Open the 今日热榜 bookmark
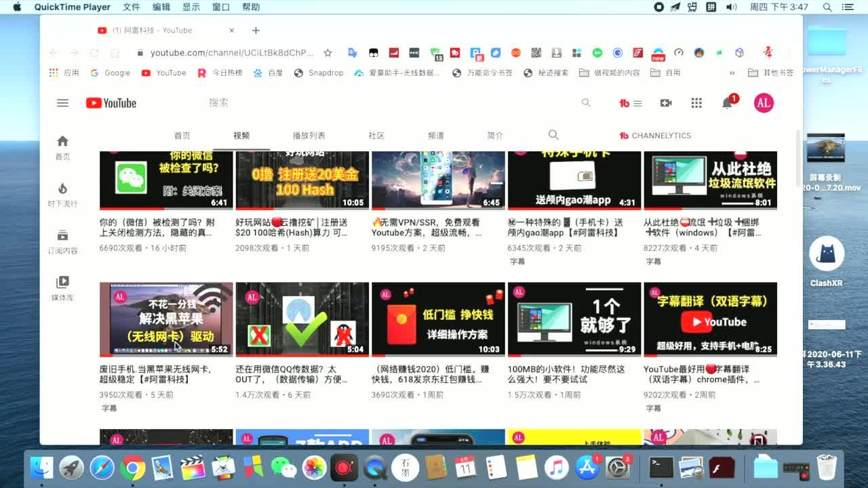 (220, 73)
